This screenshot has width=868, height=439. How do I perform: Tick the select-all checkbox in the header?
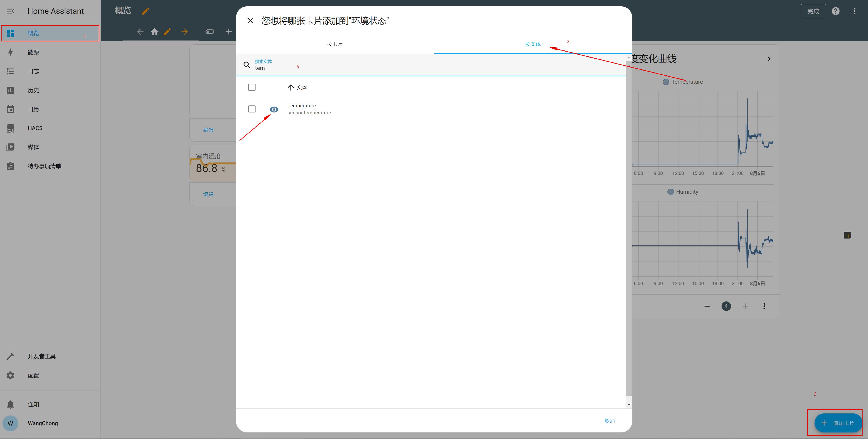click(252, 87)
